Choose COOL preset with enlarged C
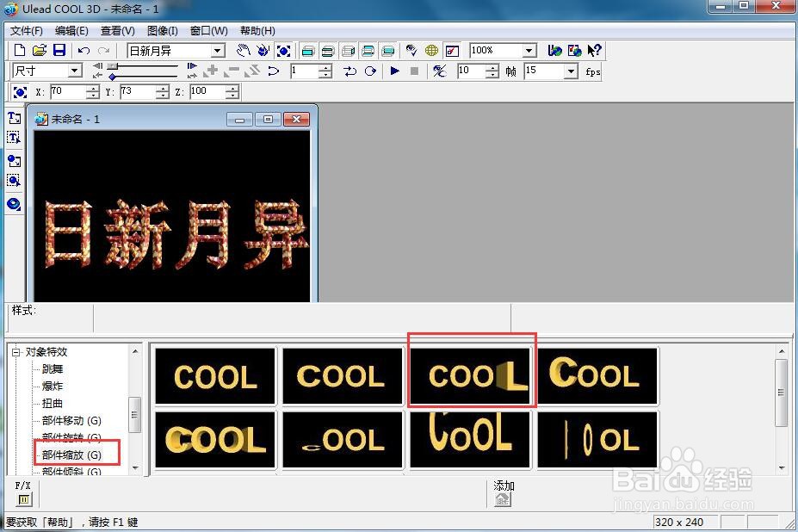Viewport: 798px width, 532px height. point(597,376)
